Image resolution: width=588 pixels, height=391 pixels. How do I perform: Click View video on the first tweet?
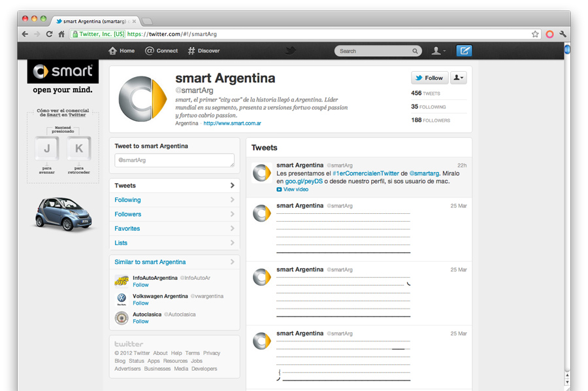pos(293,190)
